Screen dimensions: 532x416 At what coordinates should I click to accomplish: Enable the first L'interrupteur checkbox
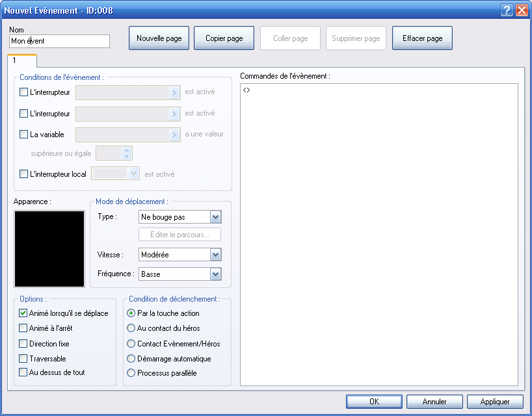[x=24, y=92]
